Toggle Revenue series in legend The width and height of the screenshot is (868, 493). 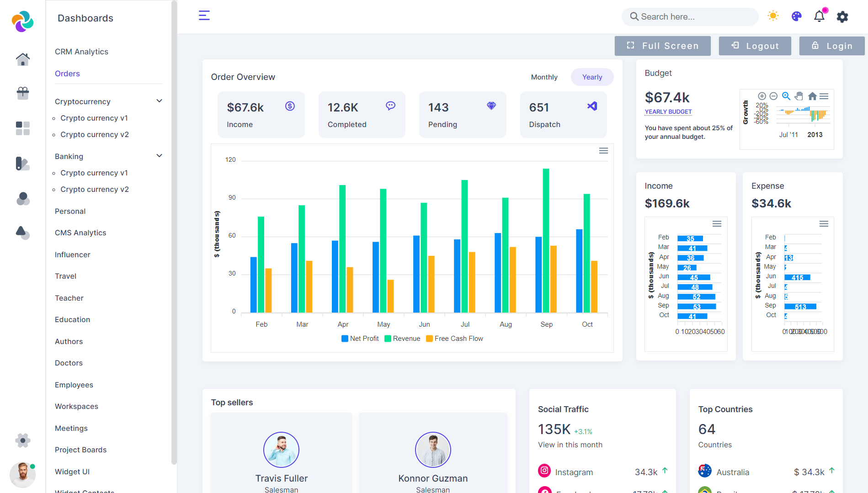coord(402,339)
